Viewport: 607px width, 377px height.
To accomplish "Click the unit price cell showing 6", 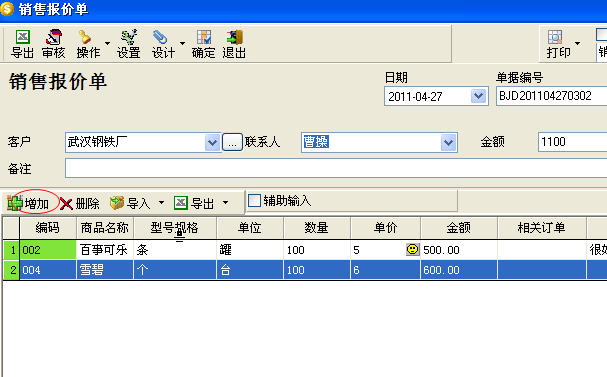I will pos(386,270).
